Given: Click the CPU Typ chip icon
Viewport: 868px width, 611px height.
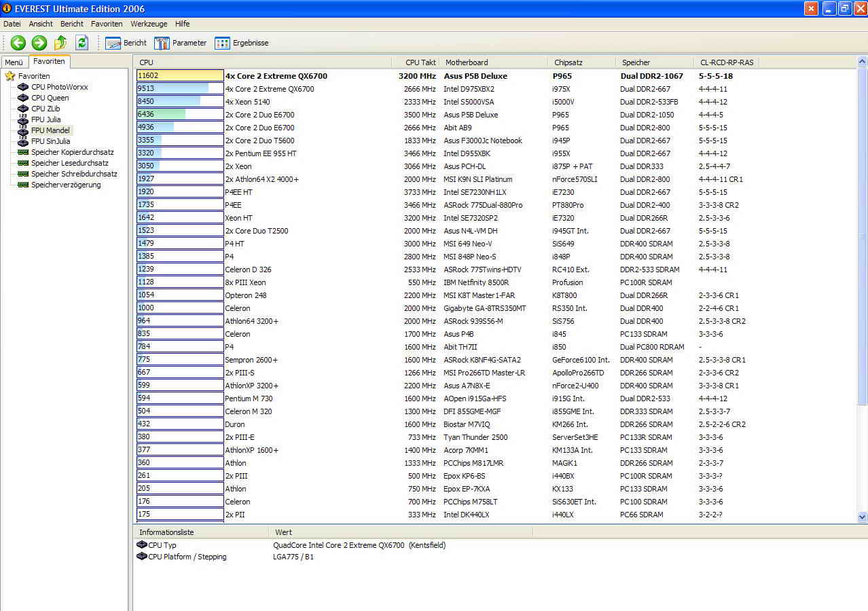Looking at the screenshot, I should tap(142, 544).
